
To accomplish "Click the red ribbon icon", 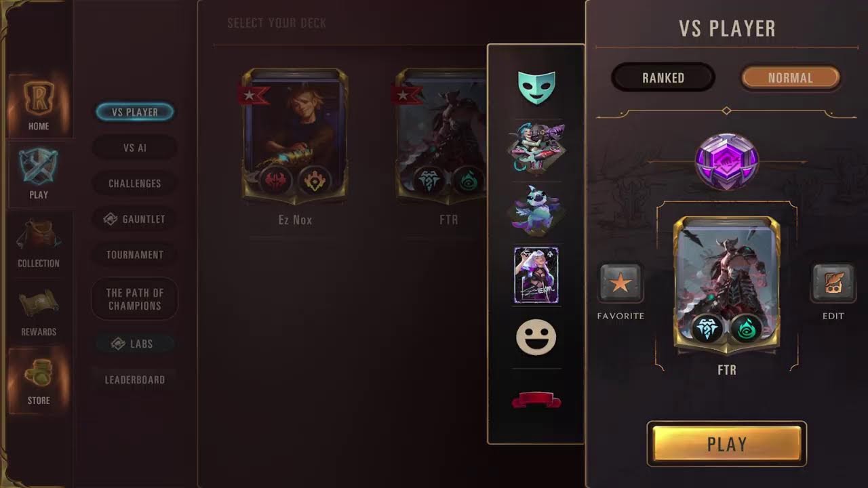I will click(536, 401).
